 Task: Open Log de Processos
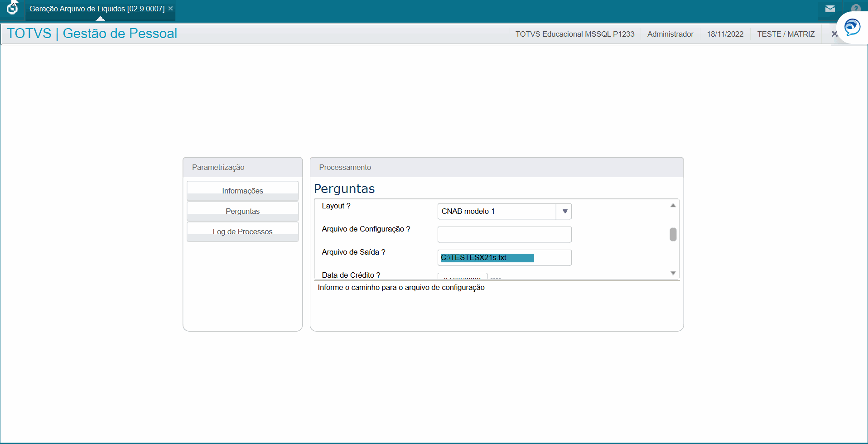[242, 232]
